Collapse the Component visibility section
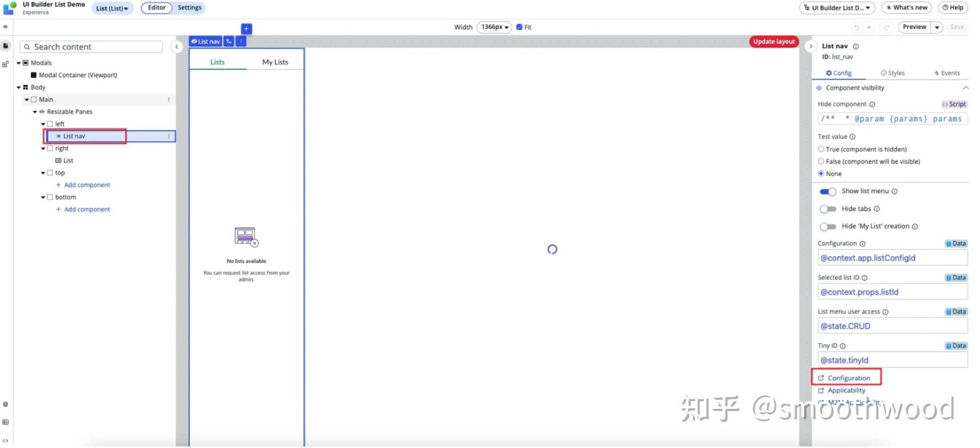This screenshot has height=448, width=980. click(965, 88)
